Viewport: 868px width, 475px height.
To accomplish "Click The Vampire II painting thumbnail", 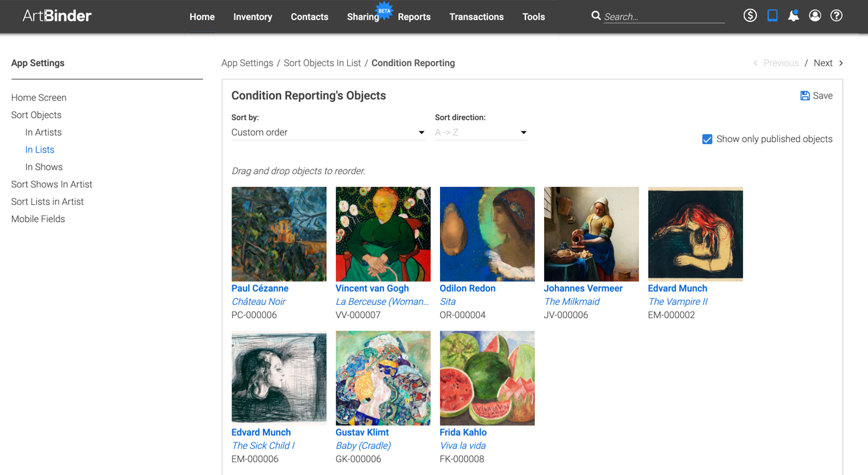I will (695, 234).
